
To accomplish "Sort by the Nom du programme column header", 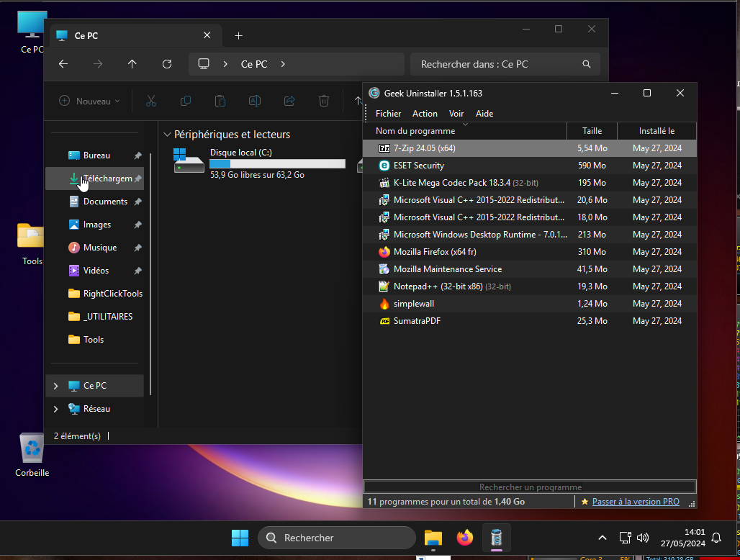I will 464,131.
